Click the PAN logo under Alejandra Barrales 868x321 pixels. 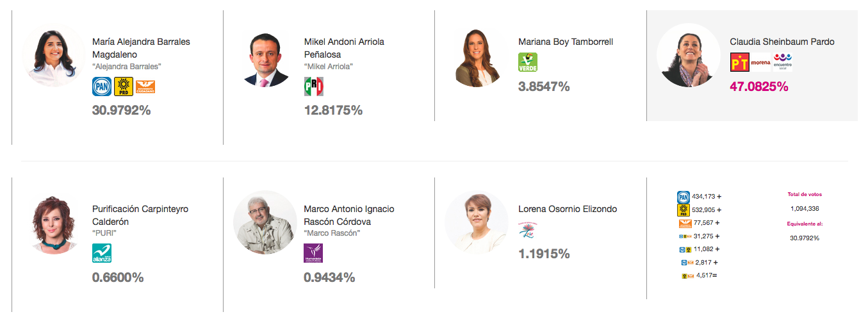coord(102,86)
